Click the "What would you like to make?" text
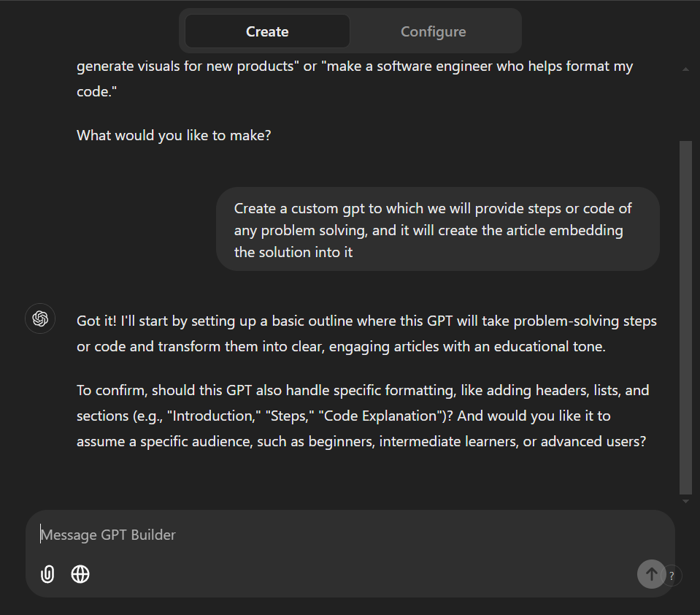The width and height of the screenshot is (700, 615). pyautogui.click(x=174, y=135)
